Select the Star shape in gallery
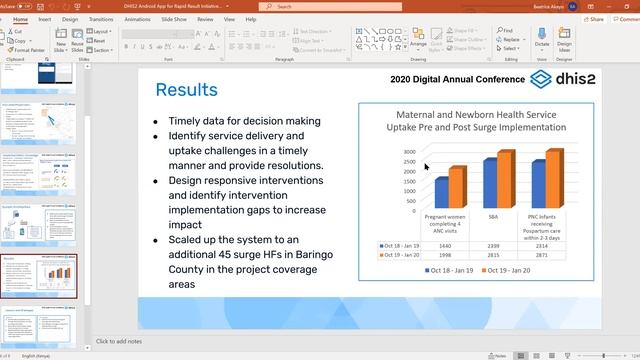This screenshot has width=640, height=360. tap(398, 47)
